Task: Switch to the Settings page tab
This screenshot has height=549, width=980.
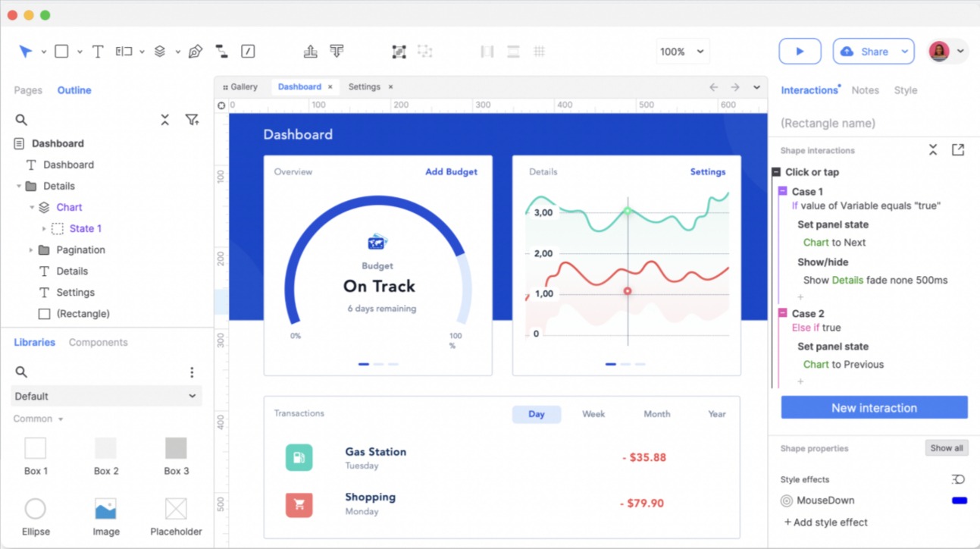Action: point(364,86)
